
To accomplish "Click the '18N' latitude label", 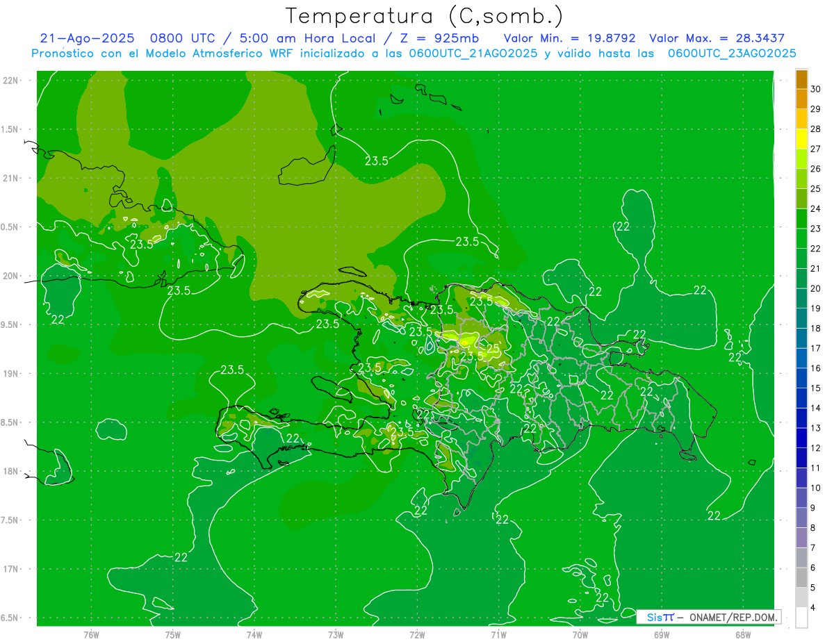I will click(10, 471).
